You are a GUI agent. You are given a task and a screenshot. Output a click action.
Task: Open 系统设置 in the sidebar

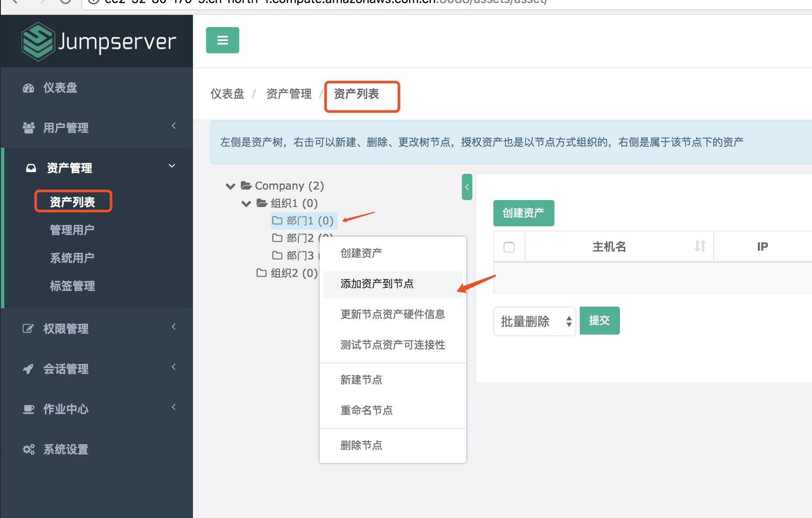[66, 449]
